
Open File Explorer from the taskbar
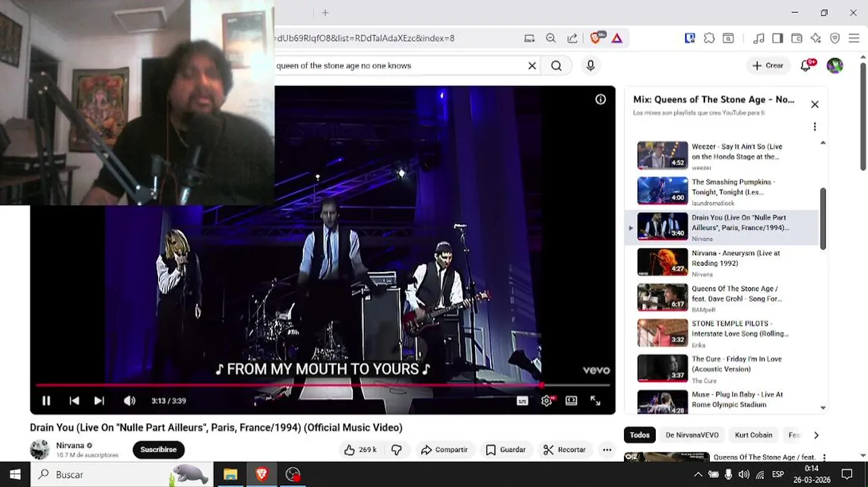(x=231, y=474)
